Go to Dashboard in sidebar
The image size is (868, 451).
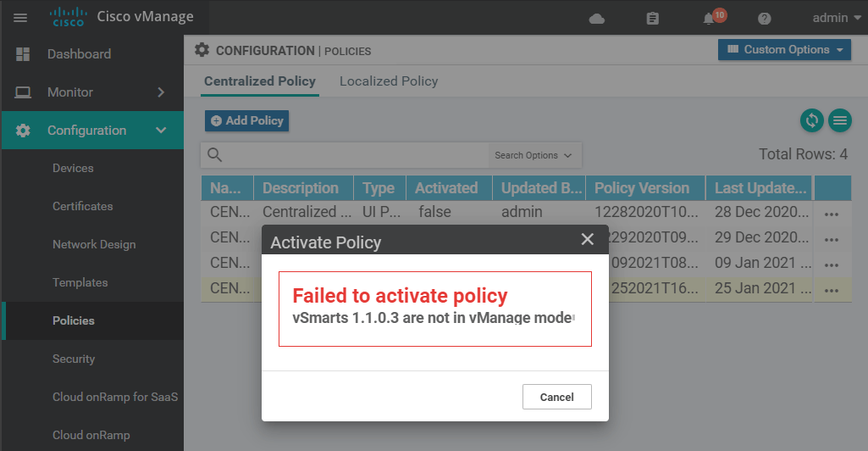point(79,53)
